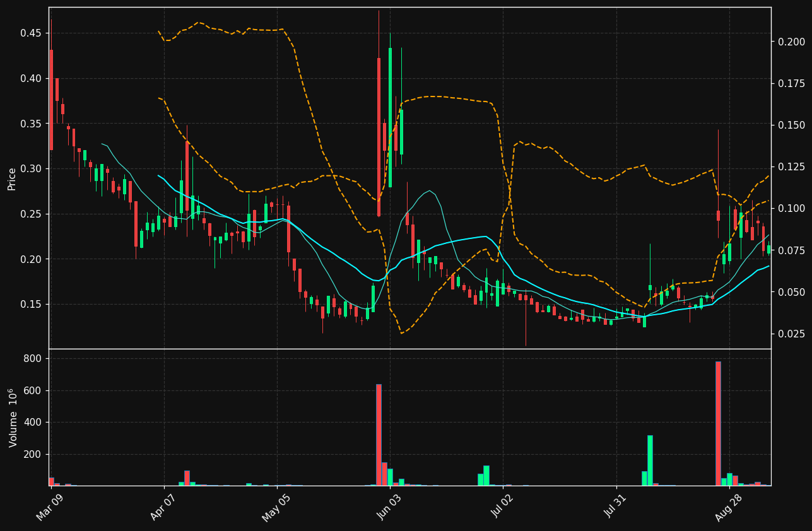
Task: Click the "0.25" price axis tick
Action: 32,214
